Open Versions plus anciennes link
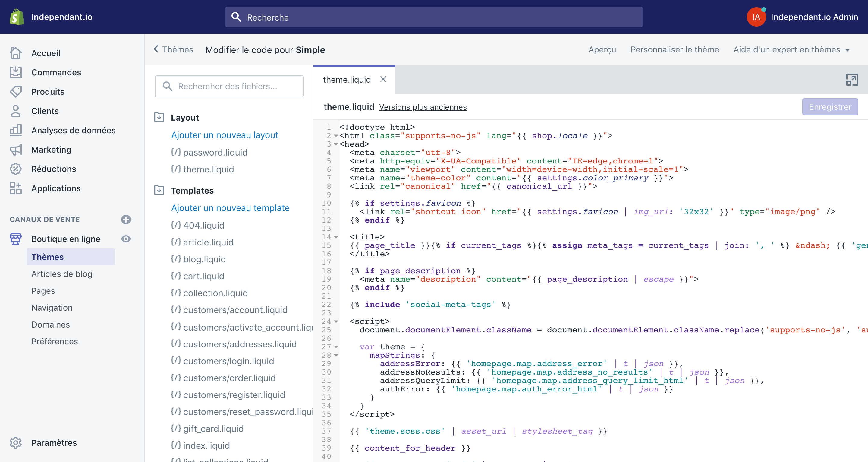Screen dimensions: 868x462 click(423, 107)
